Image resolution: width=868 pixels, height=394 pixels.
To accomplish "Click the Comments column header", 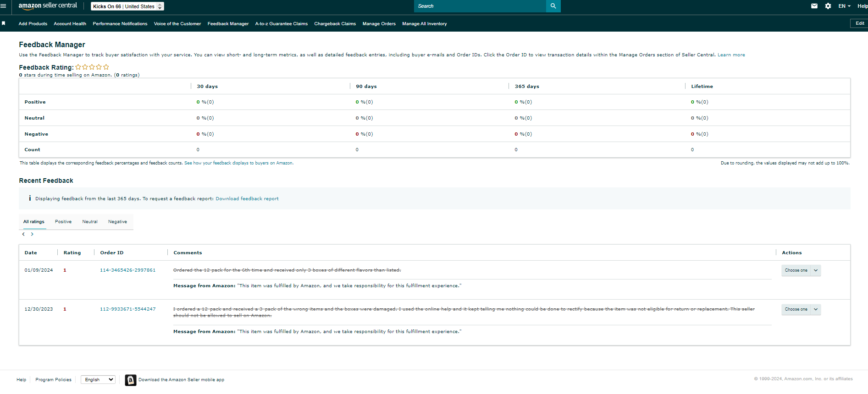I will (x=188, y=253).
